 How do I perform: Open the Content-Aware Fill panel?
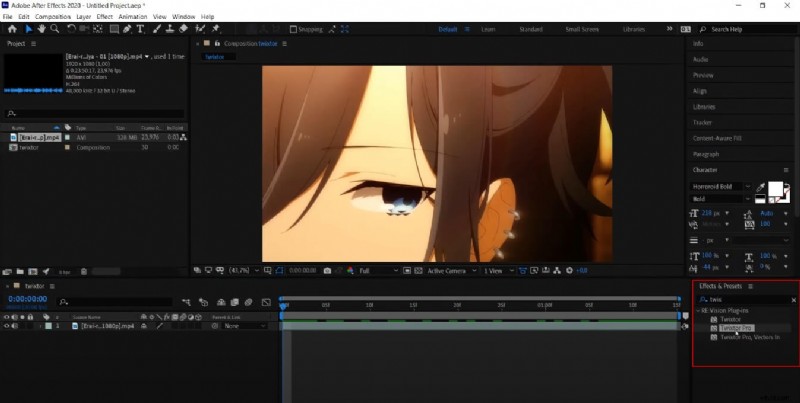pyautogui.click(x=717, y=138)
